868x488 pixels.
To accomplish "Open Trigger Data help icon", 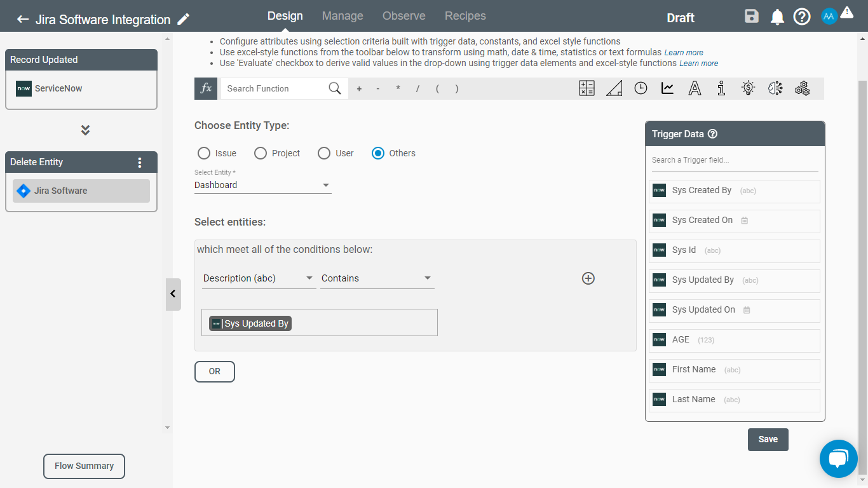I will [712, 134].
